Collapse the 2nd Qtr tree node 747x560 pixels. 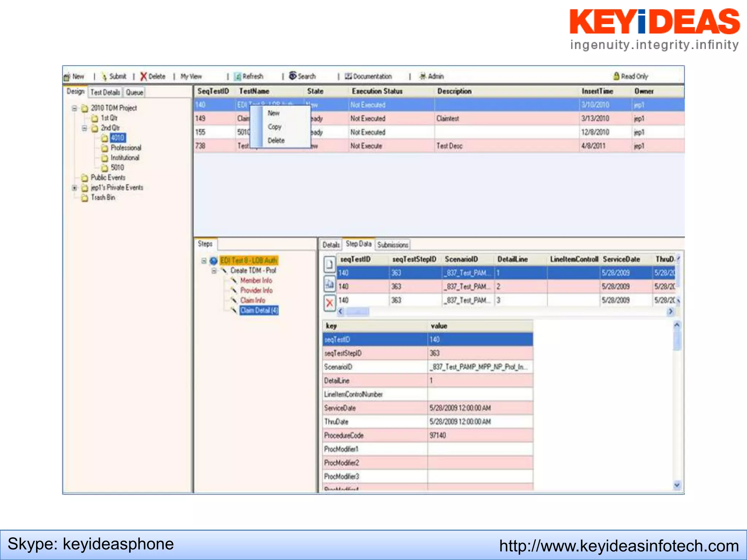[x=84, y=128]
